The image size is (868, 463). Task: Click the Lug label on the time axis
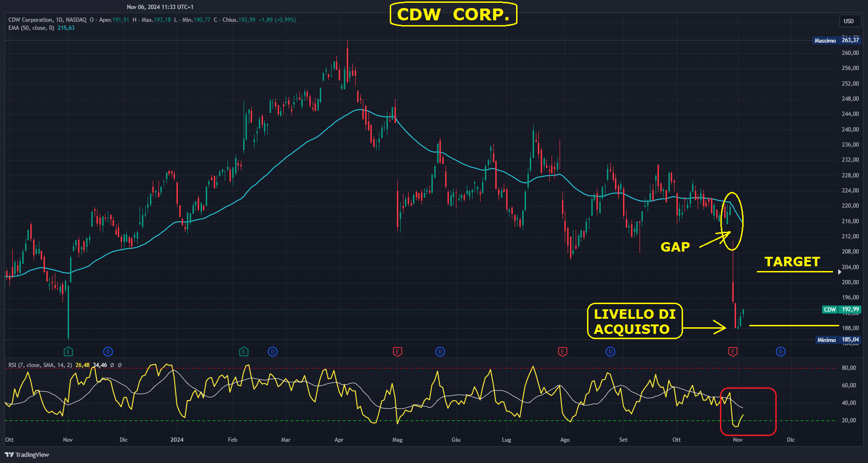[506, 440]
